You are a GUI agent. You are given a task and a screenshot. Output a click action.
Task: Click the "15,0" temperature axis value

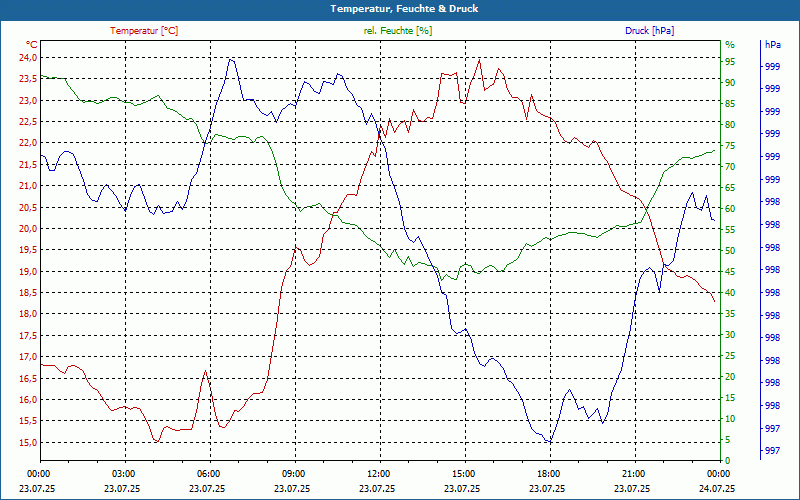28,442
